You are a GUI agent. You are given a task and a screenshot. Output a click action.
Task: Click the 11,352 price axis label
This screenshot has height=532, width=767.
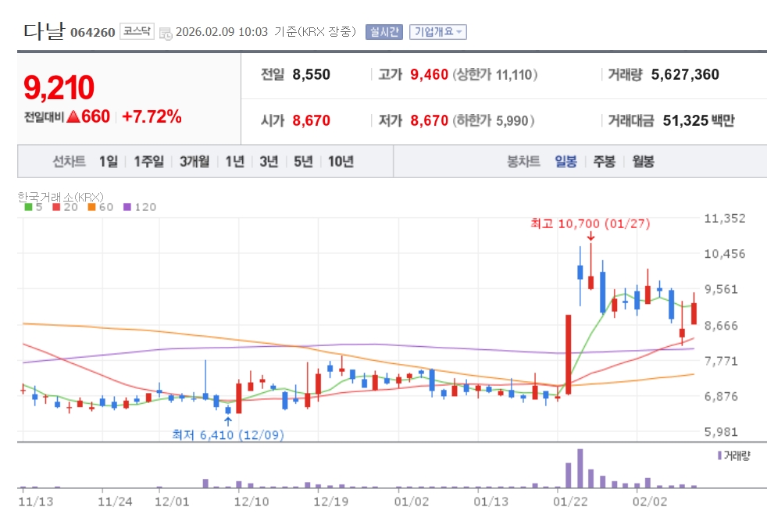coord(725,218)
